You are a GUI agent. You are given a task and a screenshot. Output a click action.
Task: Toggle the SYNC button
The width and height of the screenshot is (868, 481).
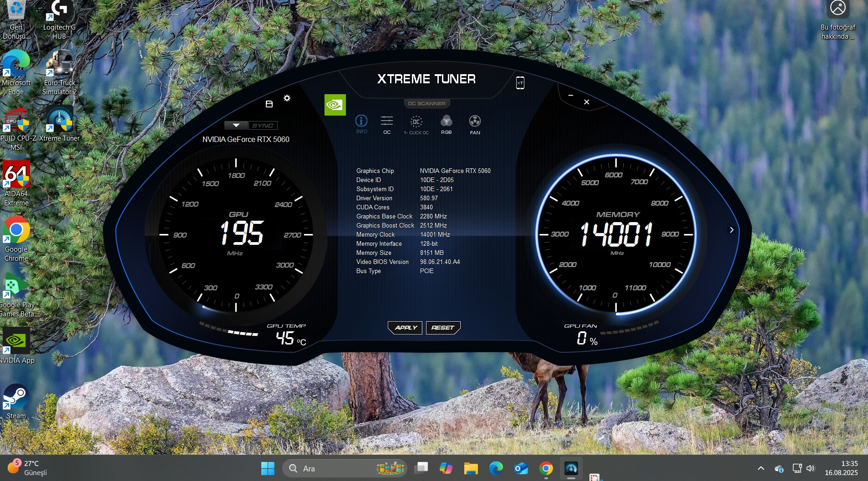pos(263,126)
